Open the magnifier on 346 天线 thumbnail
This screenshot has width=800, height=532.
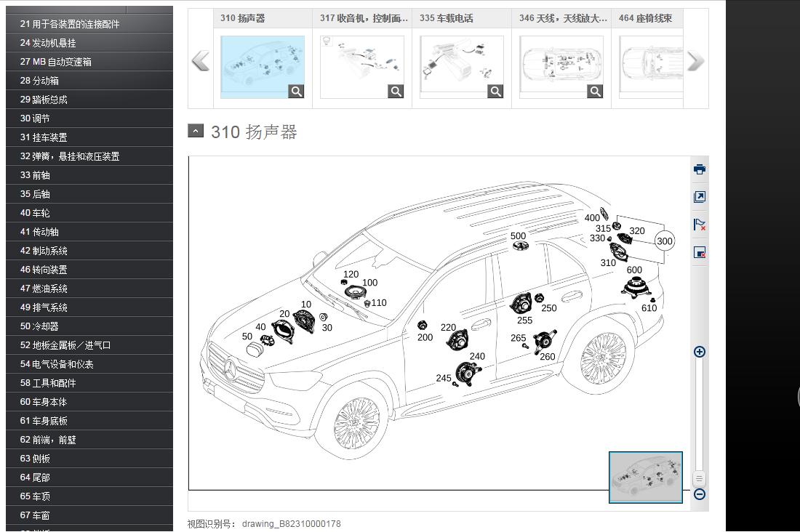pos(595,91)
